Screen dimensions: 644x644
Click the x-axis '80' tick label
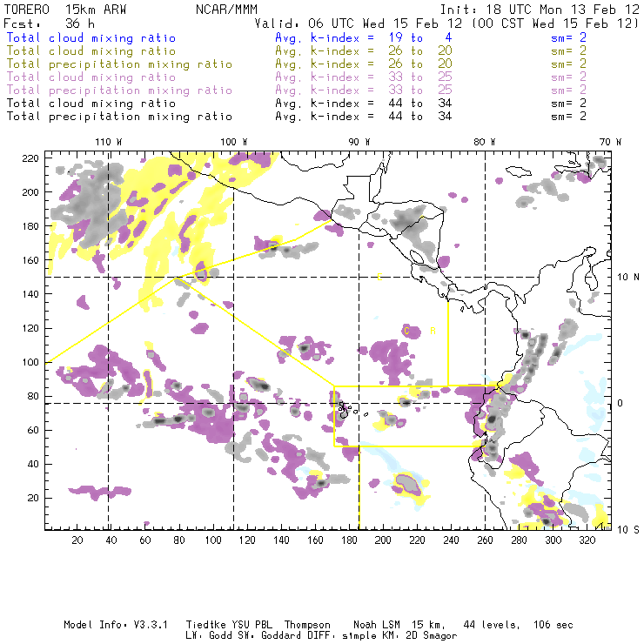pos(179,540)
